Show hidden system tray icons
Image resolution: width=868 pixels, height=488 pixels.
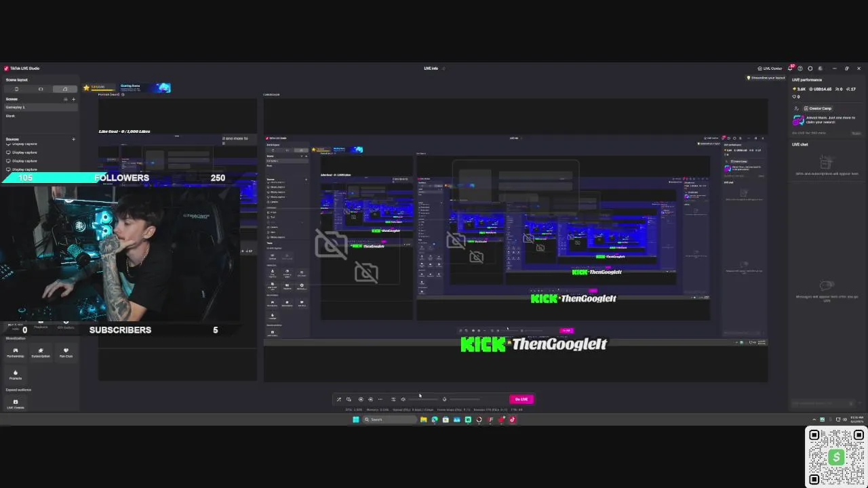pyautogui.click(x=814, y=420)
